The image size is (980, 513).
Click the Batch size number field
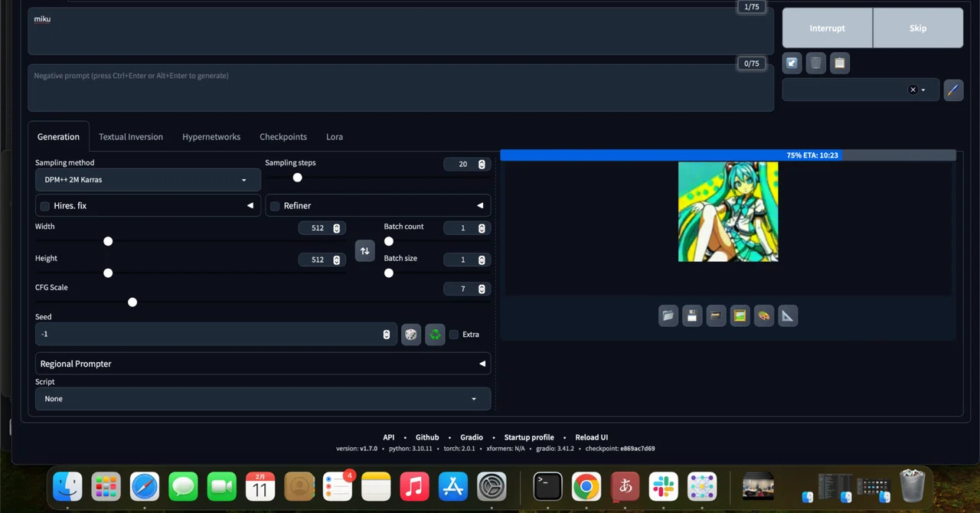point(467,260)
